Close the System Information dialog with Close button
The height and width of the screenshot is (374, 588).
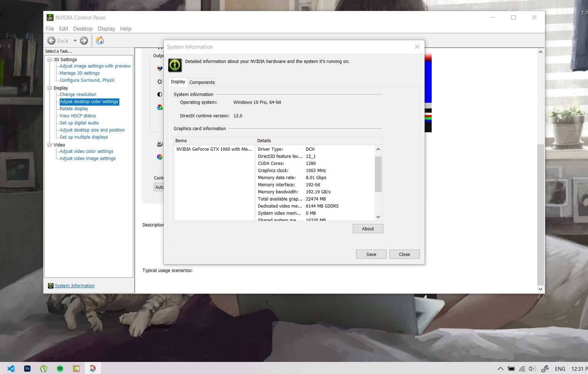[x=404, y=254]
